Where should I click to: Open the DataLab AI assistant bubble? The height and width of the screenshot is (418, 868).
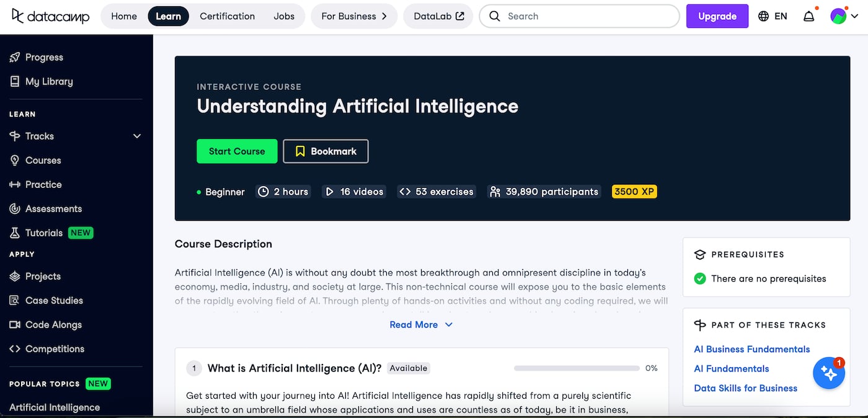[x=829, y=373]
